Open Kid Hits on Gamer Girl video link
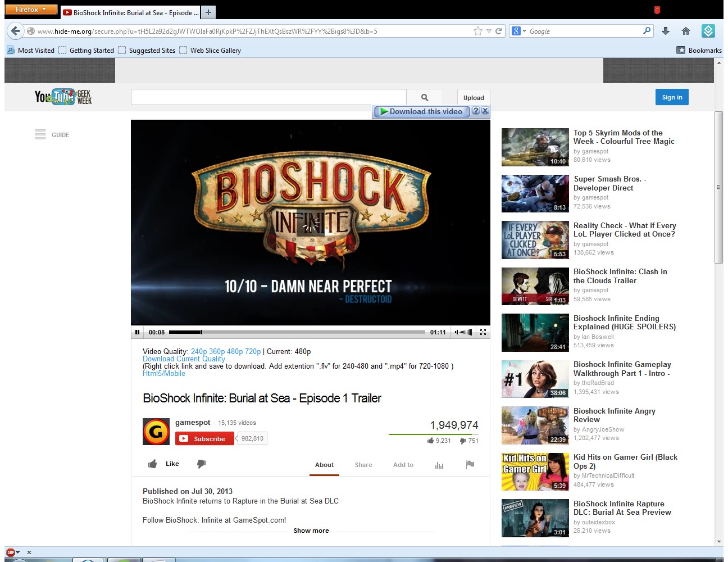The height and width of the screenshot is (562, 728). tap(625, 461)
